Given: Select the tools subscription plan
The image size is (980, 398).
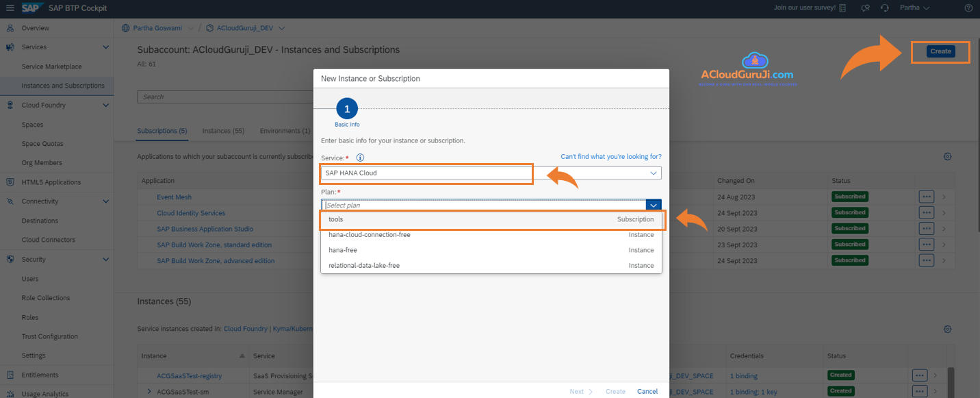Looking at the screenshot, I should point(491,219).
